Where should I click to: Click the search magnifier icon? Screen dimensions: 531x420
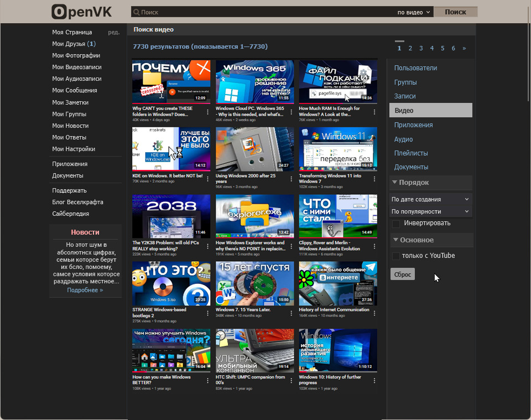(136, 12)
